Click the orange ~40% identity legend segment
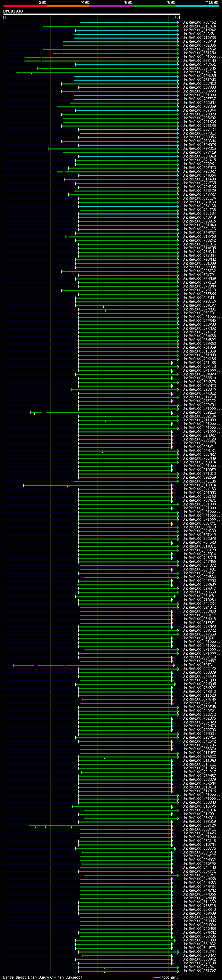Viewport: 222px width, 980px height. [x=68, y=6]
